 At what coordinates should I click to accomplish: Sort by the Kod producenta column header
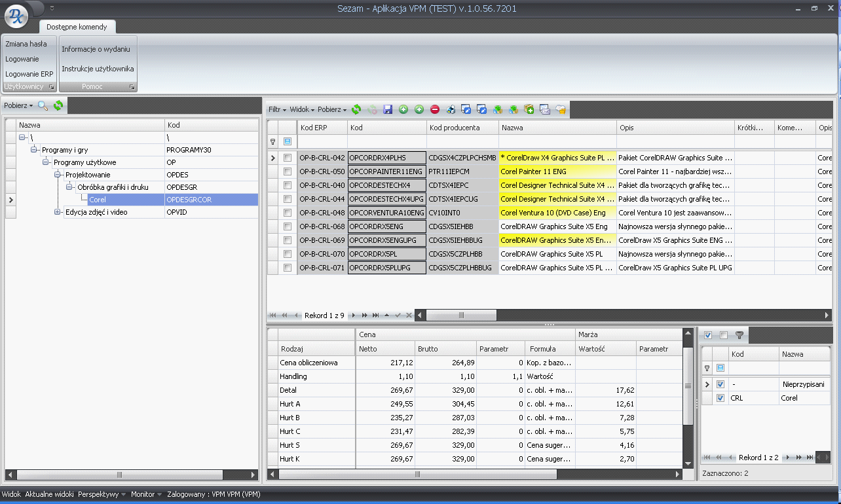462,128
